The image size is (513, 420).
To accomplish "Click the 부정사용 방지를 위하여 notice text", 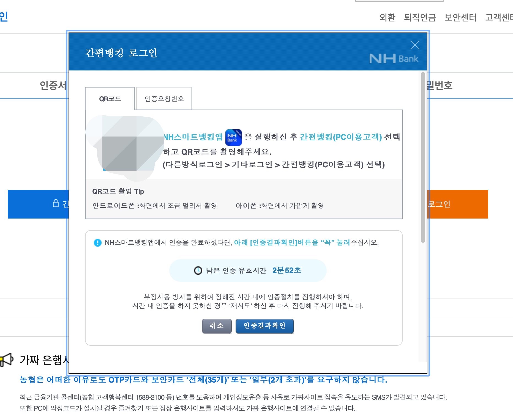I will tap(248, 301).
